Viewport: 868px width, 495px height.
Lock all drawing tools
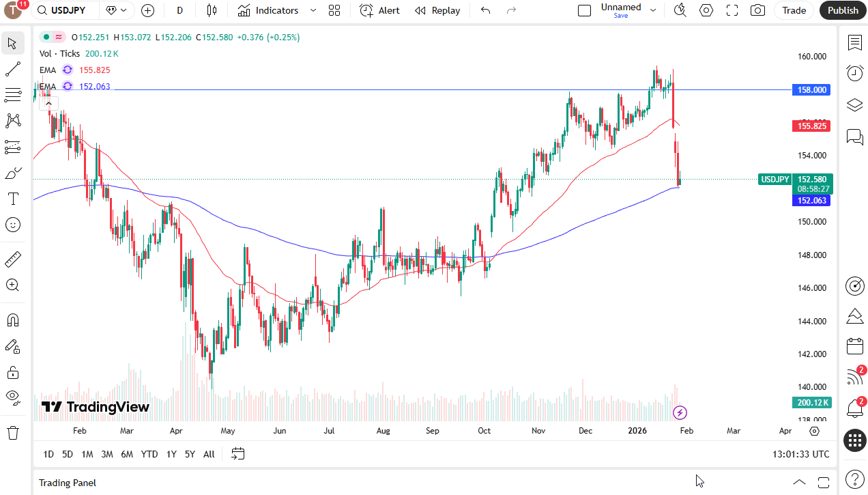12,372
